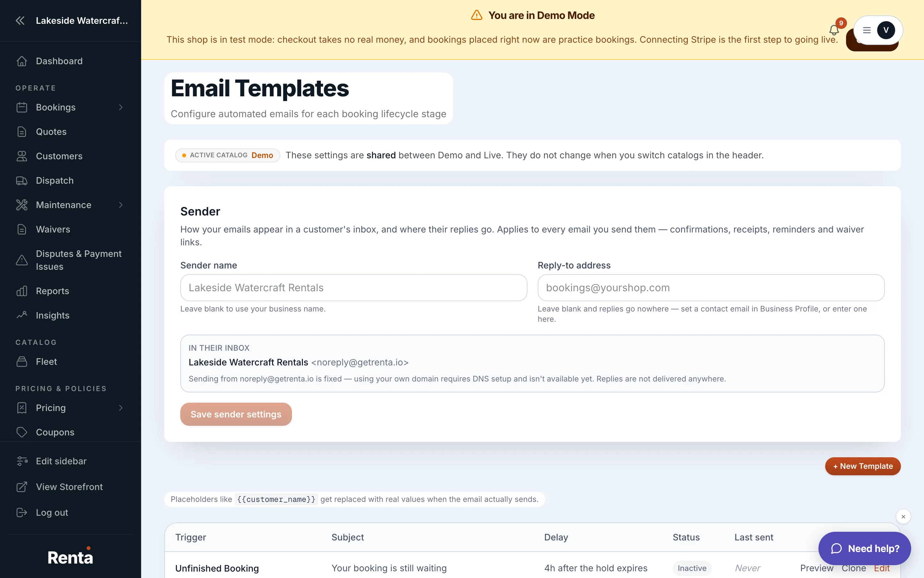Save sender settings
This screenshot has width=924, height=578.
pyautogui.click(x=236, y=414)
